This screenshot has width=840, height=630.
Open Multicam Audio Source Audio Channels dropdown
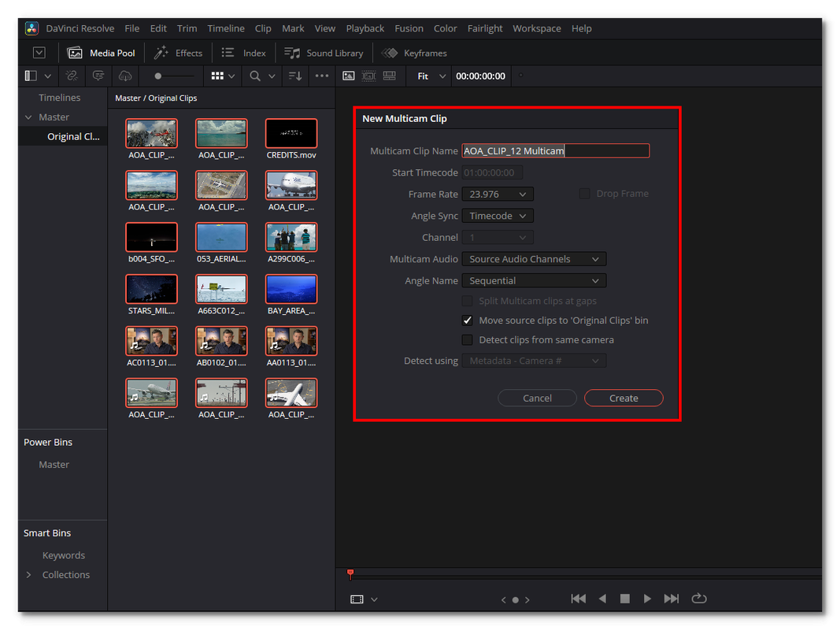(534, 259)
